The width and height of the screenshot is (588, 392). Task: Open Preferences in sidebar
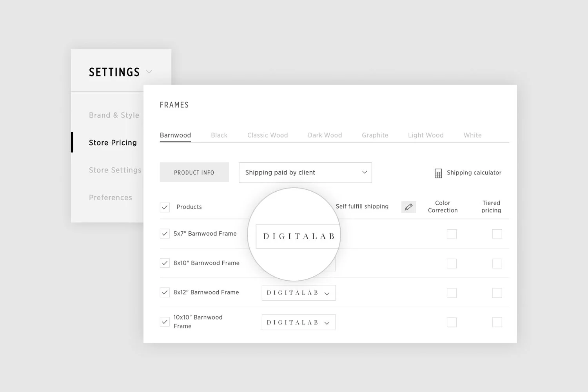[111, 198]
